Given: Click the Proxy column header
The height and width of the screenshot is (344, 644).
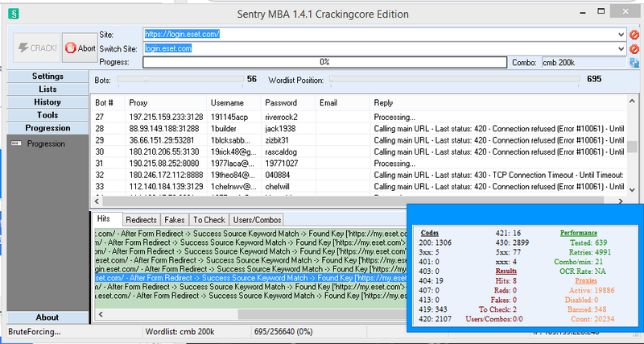Looking at the screenshot, I should coord(166,103).
